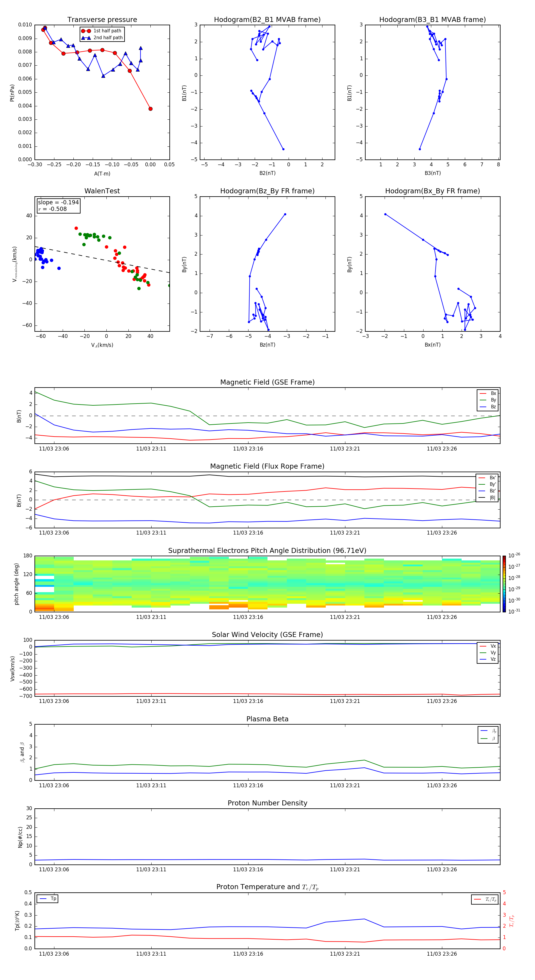Click the 'Bz' legend entry in GSE magnetic field
Screen dimensions: 535x980
[488, 407]
